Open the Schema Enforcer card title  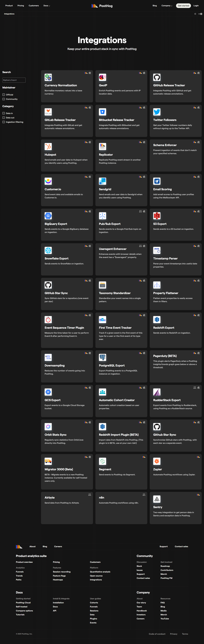(x=165, y=145)
